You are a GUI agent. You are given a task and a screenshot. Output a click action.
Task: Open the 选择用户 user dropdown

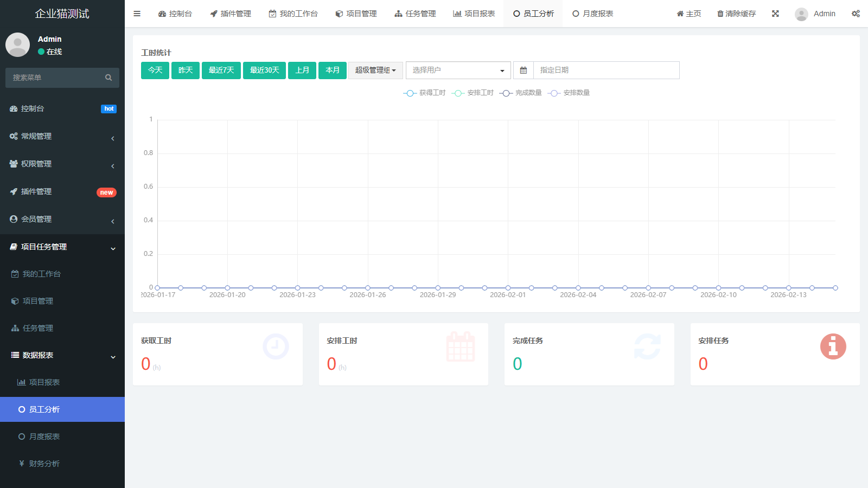pyautogui.click(x=458, y=70)
